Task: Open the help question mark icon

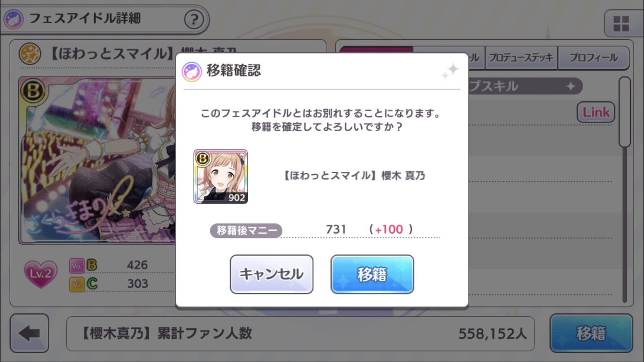Action: 194,20
